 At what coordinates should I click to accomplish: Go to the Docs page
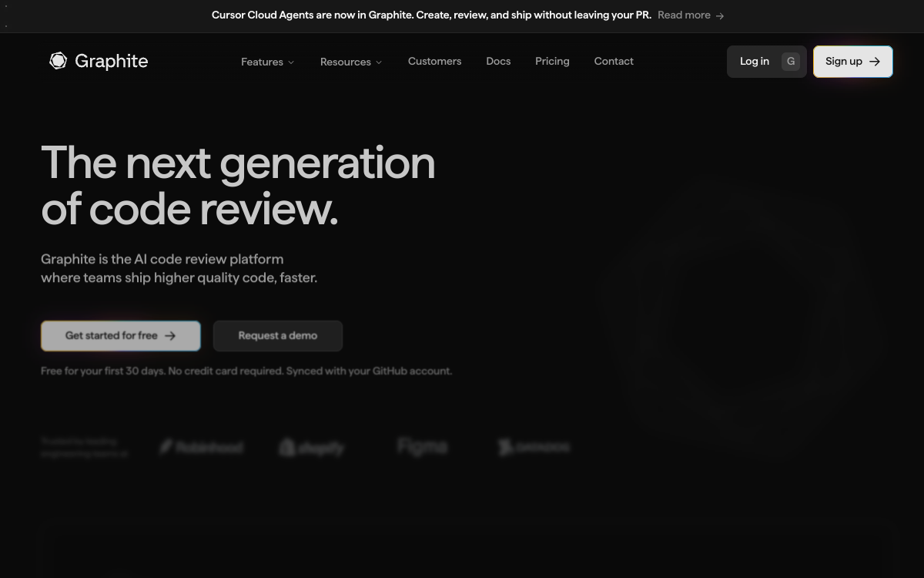click(498, 61)
